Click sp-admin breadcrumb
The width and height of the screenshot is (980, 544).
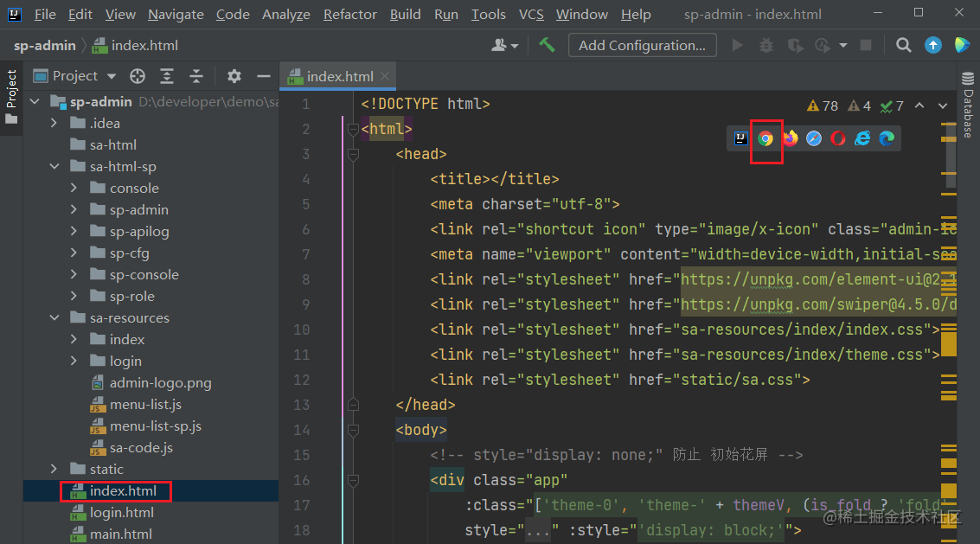pos(44,45)
